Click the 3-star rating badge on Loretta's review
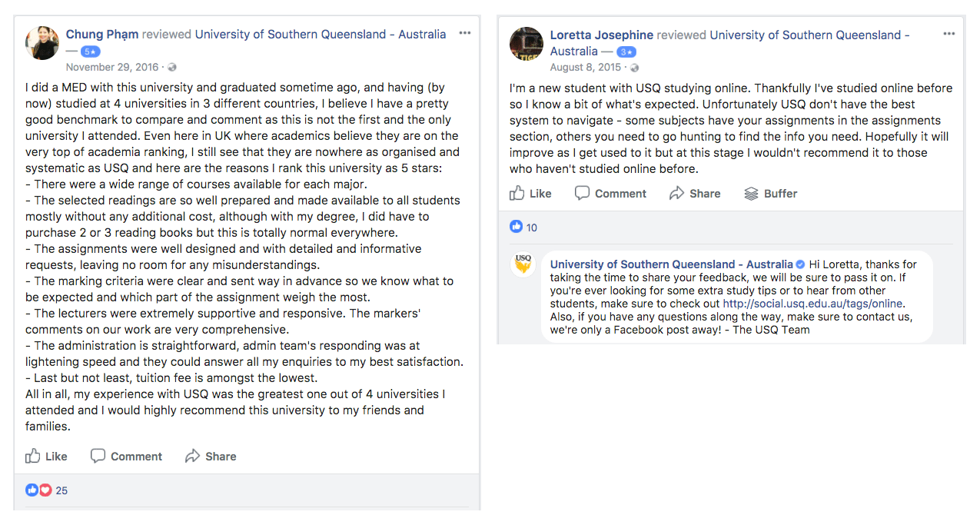Screen dimensions: 980x525 [x=626, y=51]
